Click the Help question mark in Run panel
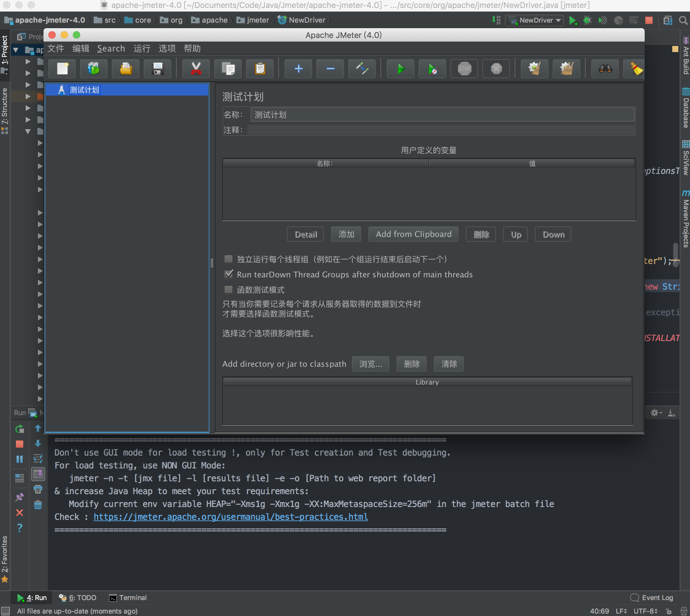Viewport: 690px width, 616px height. coord(20,528)
